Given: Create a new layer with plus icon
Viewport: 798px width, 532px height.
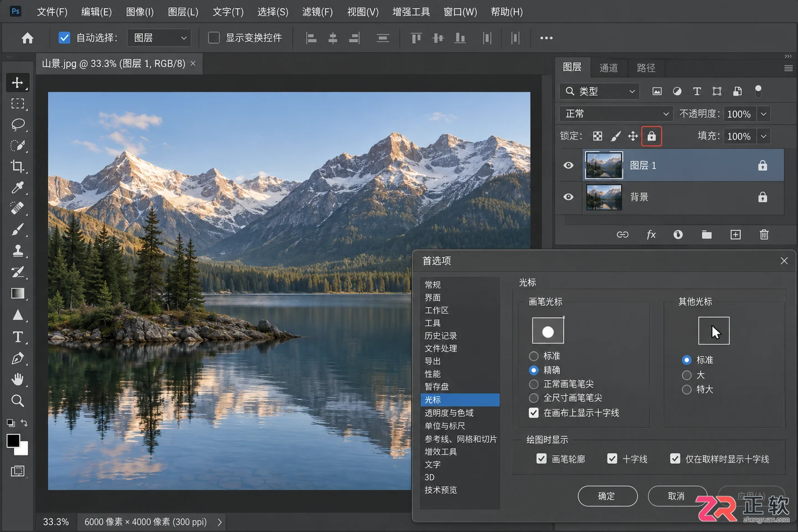Looking at the screenshot, I should tap(735, 234).
